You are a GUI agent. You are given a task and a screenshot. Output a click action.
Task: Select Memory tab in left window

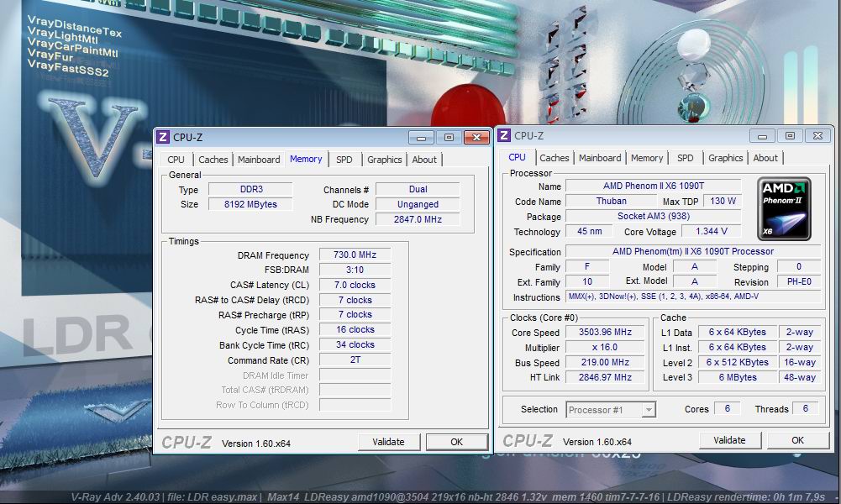pyautogui.click(x=306, y=159)
